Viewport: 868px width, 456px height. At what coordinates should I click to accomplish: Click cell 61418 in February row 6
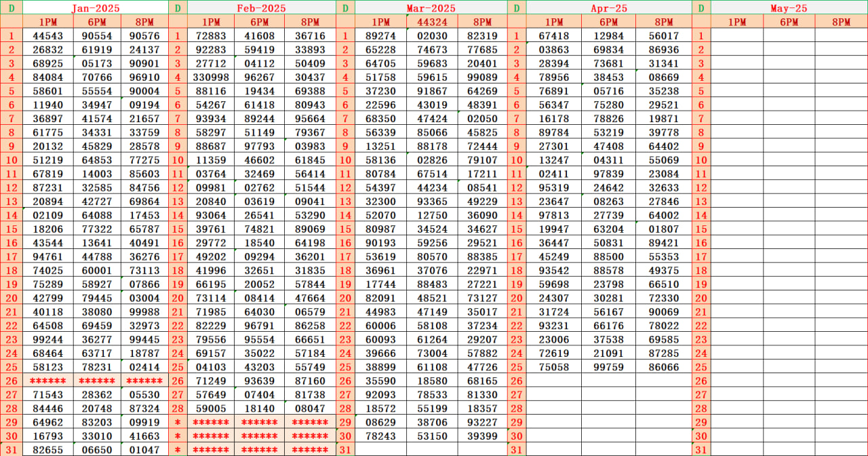click(260, 104)
